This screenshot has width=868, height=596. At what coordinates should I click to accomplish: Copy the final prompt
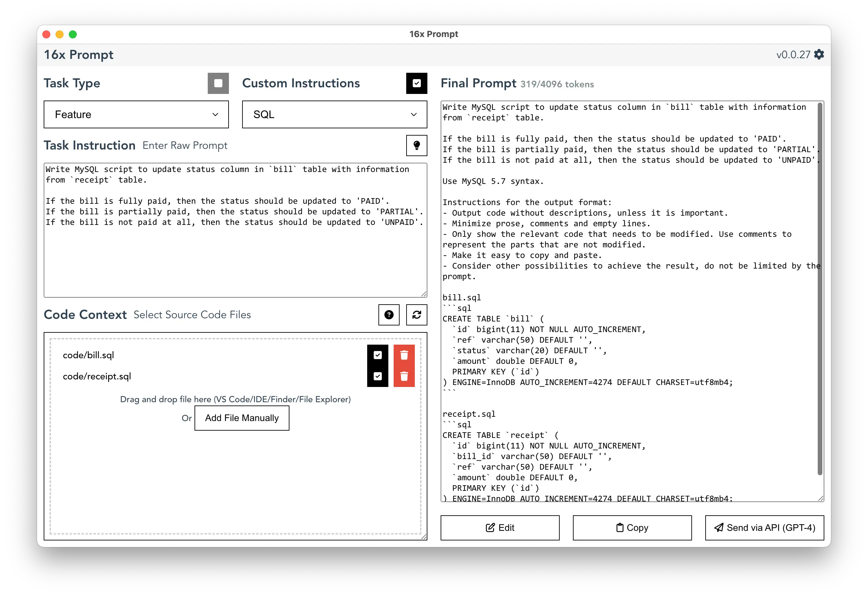pos(632,528)
